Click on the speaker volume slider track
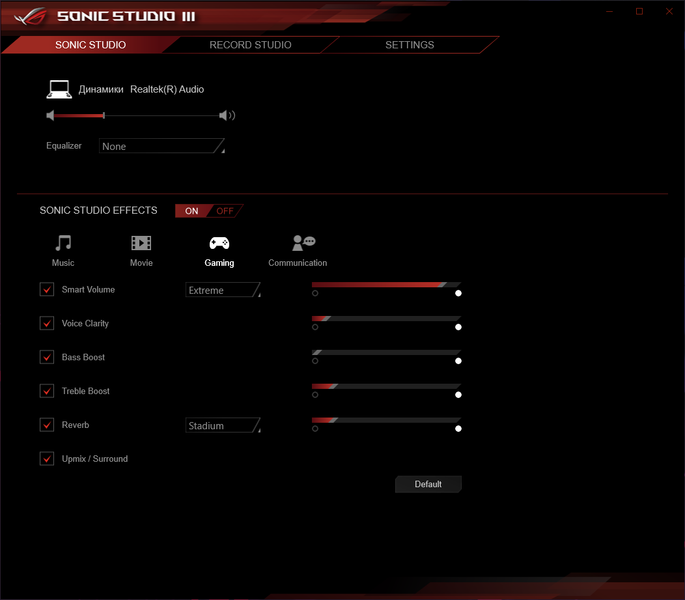This screenshot has height=600, width=685. [136, 115]
